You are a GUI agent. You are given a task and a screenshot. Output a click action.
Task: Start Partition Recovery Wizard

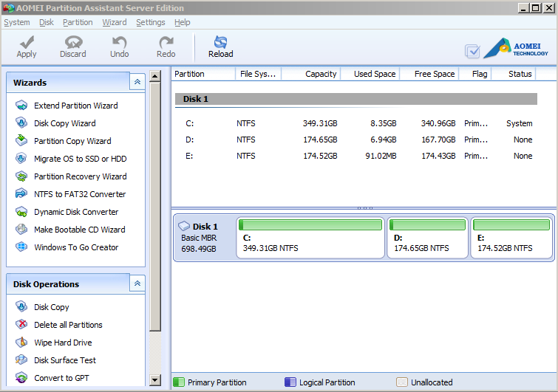click(80, 176)
